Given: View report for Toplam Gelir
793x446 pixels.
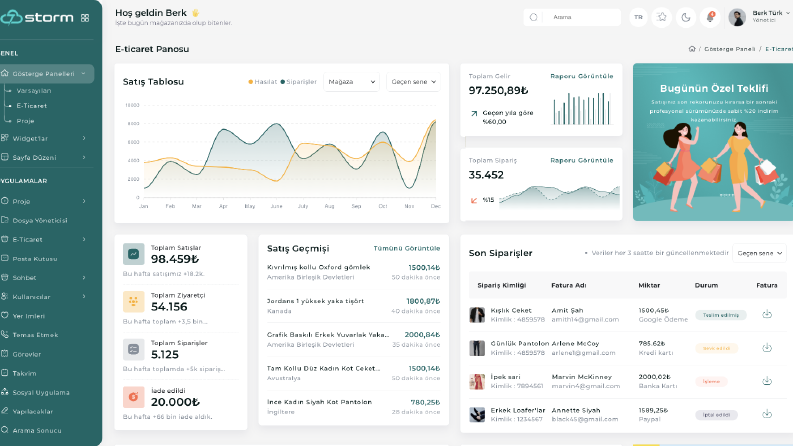Looking at the screenshot, I should coord(582,76).
